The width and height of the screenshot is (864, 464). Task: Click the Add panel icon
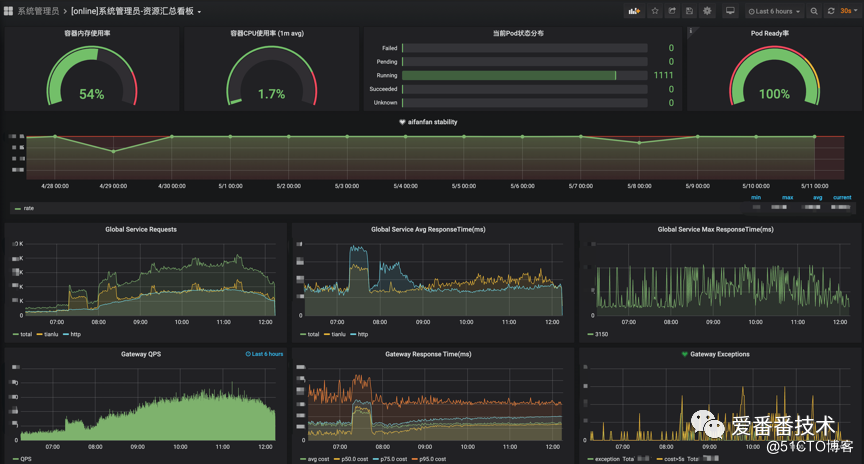[633, 11]
